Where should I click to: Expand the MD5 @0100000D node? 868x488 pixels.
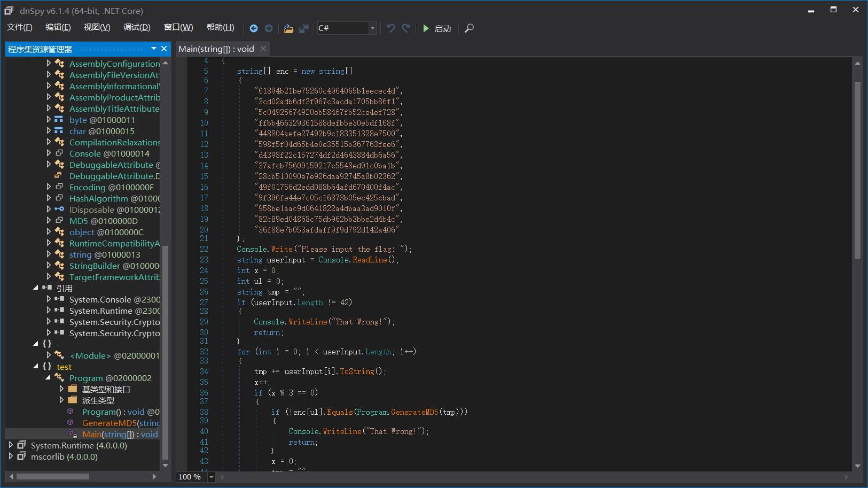49,220
